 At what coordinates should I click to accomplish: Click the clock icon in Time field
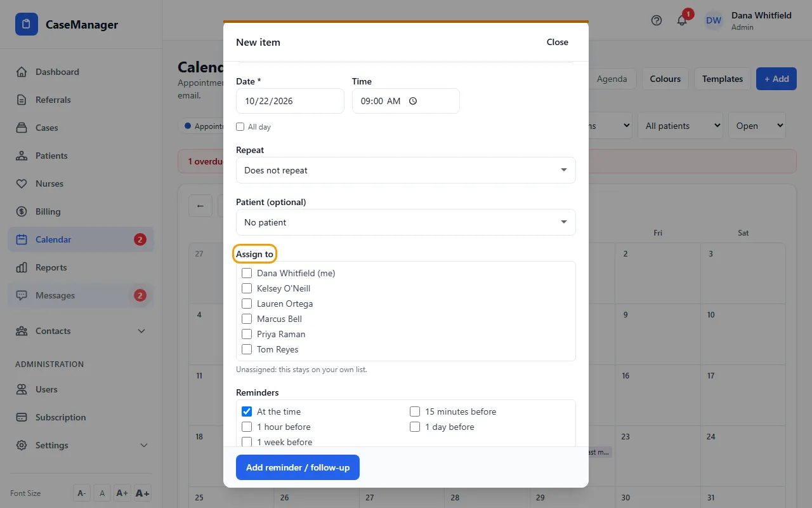(x=413, y=101)
